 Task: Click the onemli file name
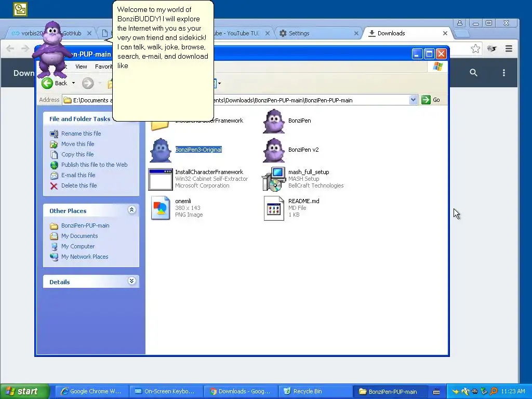tap(183, 201)
